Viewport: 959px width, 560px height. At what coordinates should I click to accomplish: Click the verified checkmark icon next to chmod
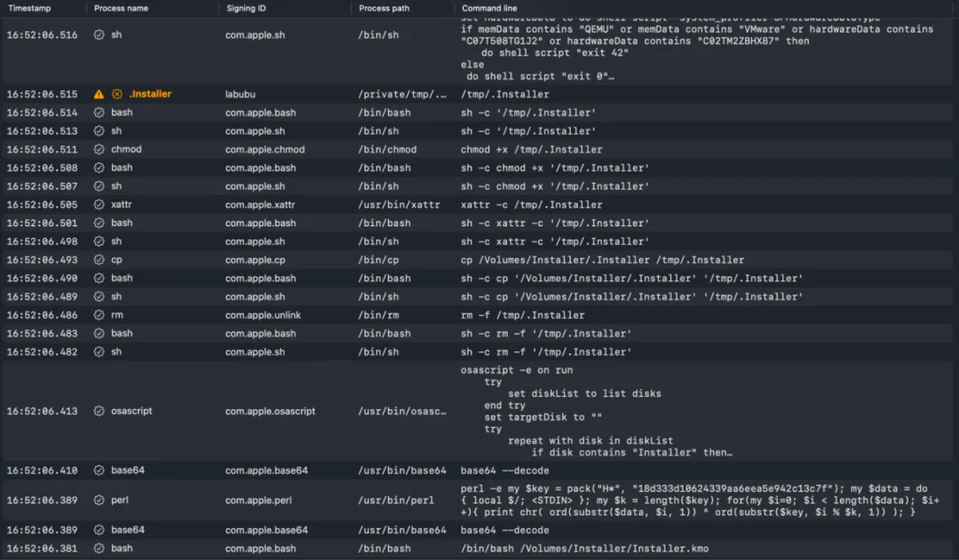pyautogui.click(x=99, y=149)
